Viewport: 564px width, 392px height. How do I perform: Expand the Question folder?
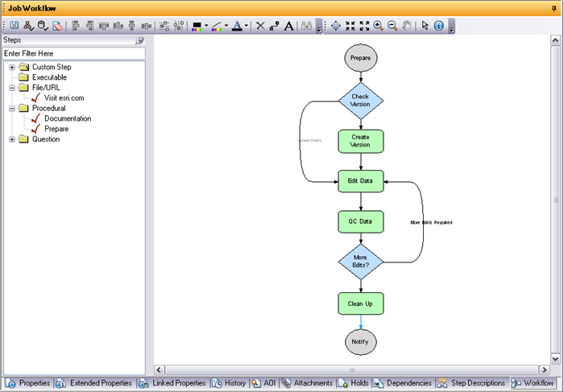pyautogui.click(x=12, y=139)
